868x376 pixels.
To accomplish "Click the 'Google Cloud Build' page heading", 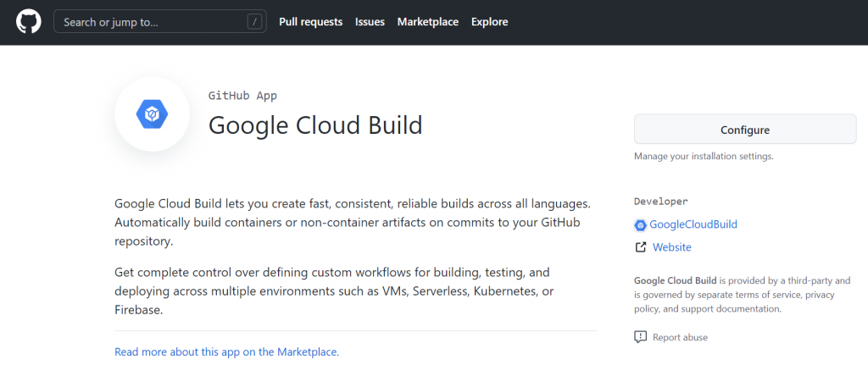I will 315,125.
